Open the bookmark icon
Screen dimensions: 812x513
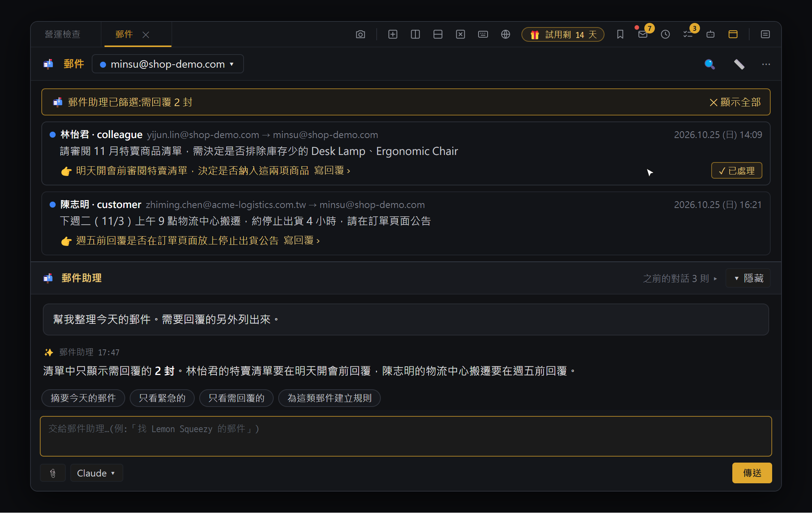620,35
